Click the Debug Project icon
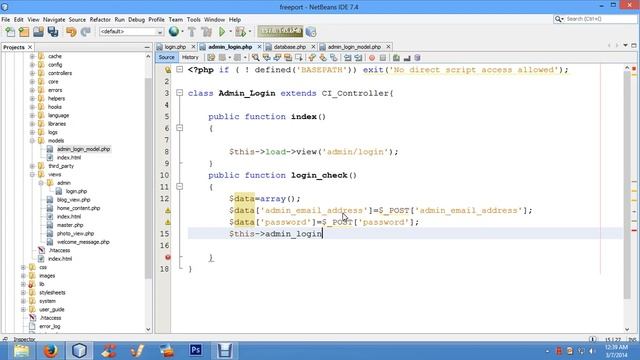The width and height of the screenshot is (640, 360). (240, 32)
